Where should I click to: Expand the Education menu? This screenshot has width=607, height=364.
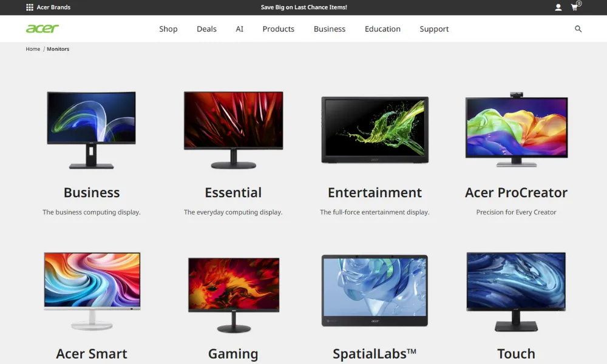(x=382, y=29)
